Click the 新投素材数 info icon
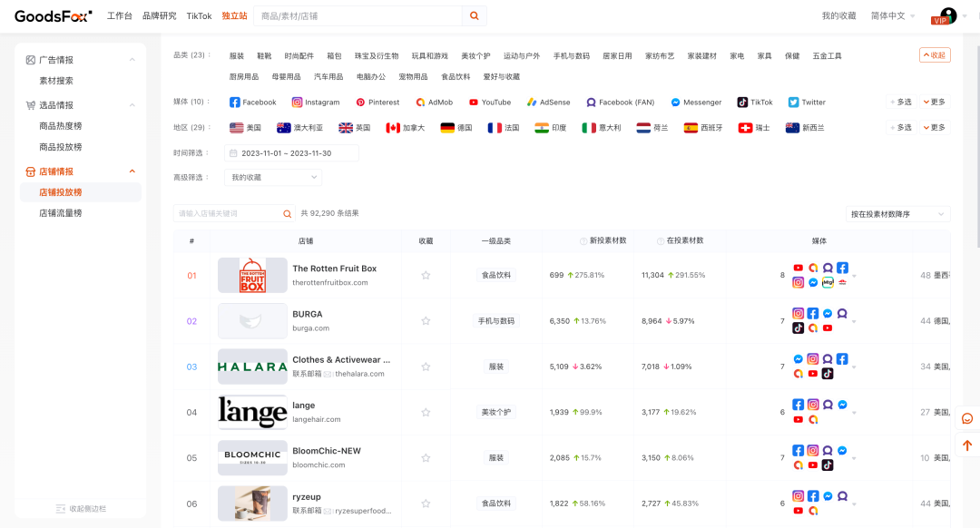The height and width of the screenshot is (528, 980). coord(583,241)
